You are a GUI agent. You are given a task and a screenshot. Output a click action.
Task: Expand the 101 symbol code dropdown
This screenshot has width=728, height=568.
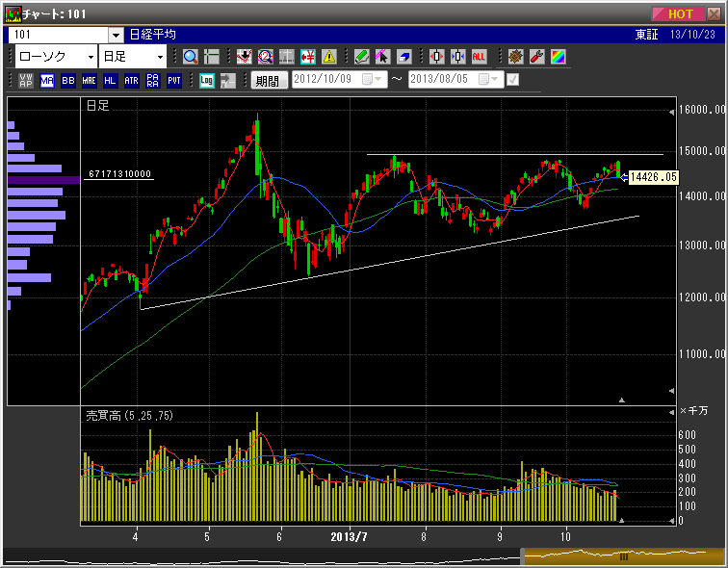[x=116, y=35]
